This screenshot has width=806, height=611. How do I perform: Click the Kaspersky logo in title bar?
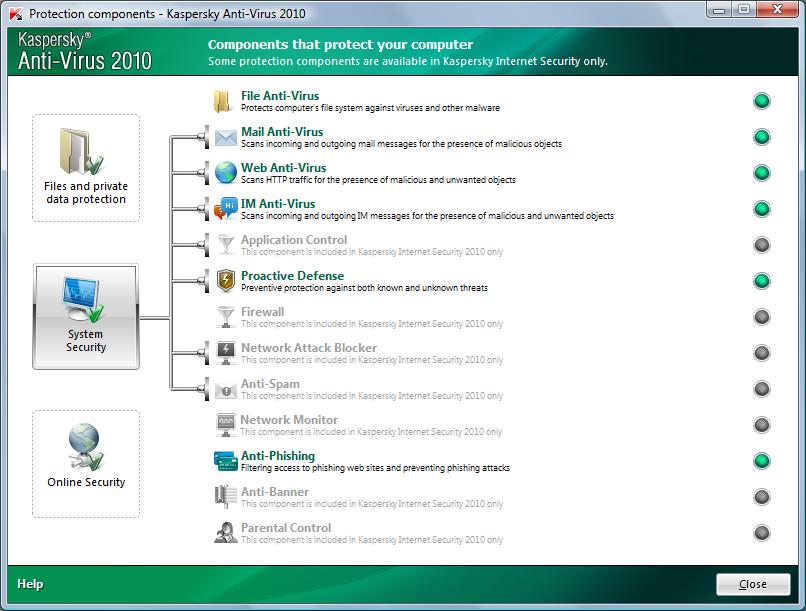point(16,14)
